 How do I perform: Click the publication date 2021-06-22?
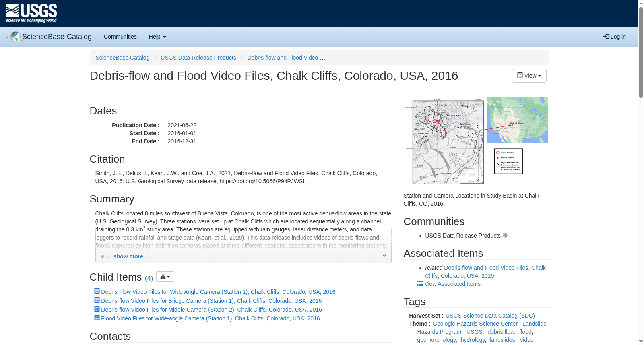182,125
